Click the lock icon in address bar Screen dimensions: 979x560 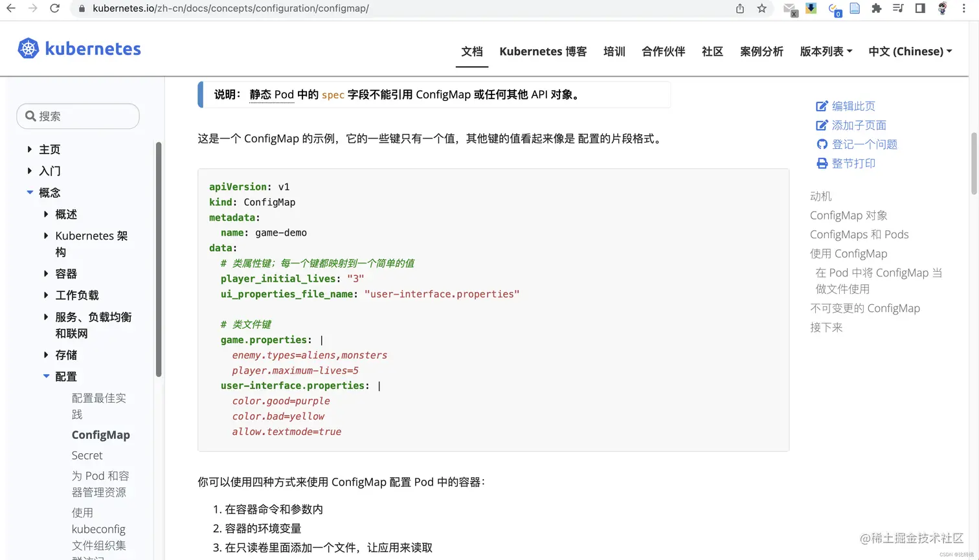tap(82, 8)
